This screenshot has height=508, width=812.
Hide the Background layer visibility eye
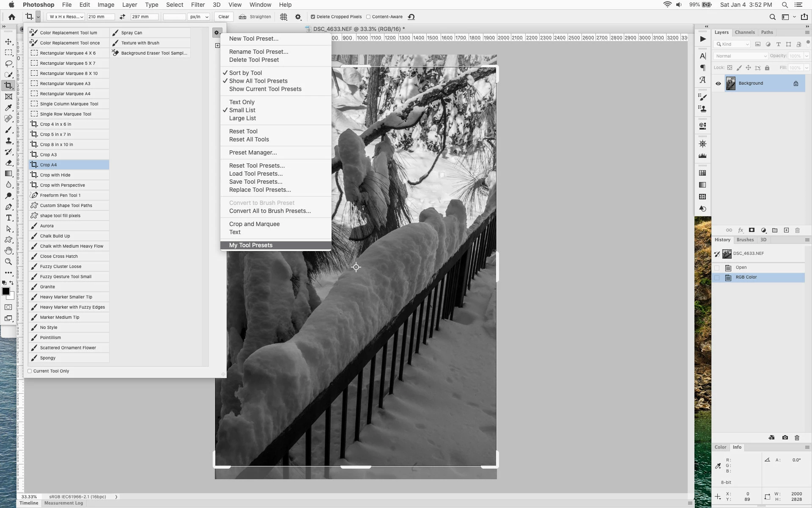click(718, 83)
